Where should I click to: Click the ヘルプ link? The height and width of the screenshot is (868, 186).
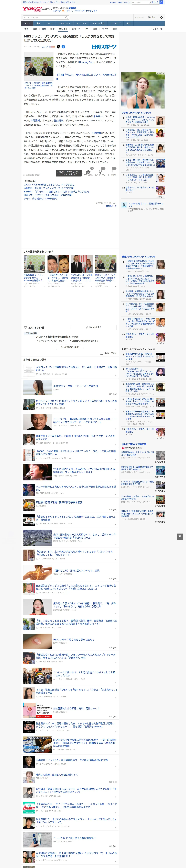coord(127,2)
